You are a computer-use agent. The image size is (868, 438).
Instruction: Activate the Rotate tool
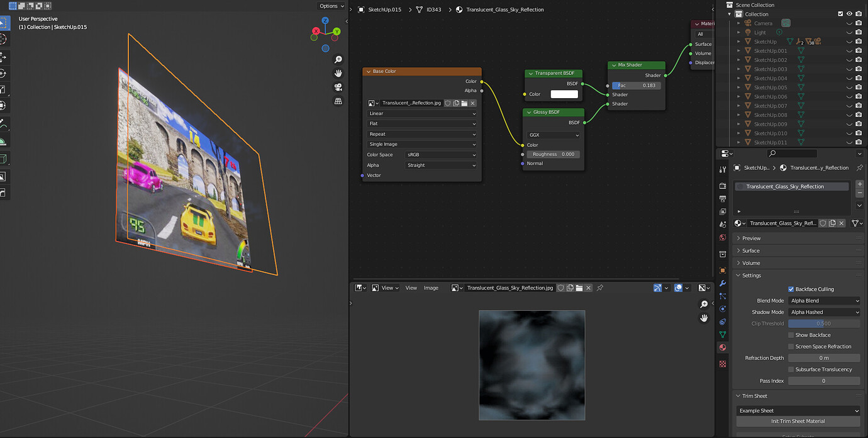[4, 71]
